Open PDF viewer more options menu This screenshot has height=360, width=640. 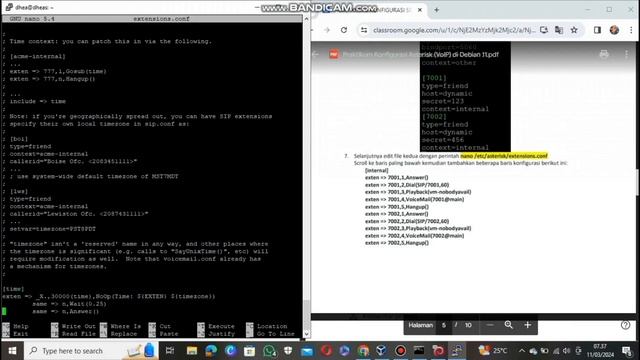[627, 54]
